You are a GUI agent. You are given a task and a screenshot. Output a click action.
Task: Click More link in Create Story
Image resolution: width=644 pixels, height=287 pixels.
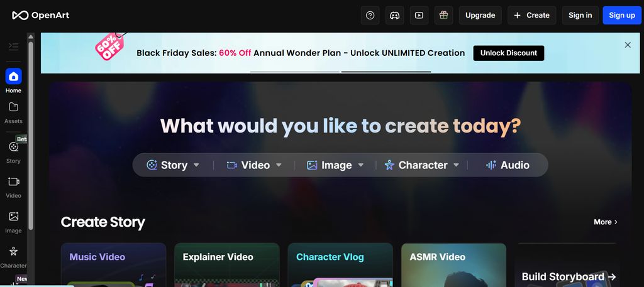click(x=606, y=222)
